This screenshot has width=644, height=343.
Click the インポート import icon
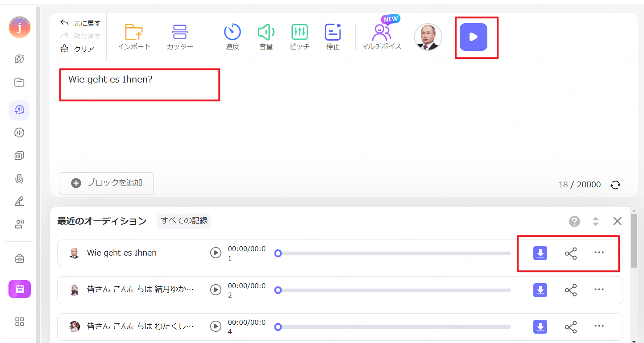(134, 37)
